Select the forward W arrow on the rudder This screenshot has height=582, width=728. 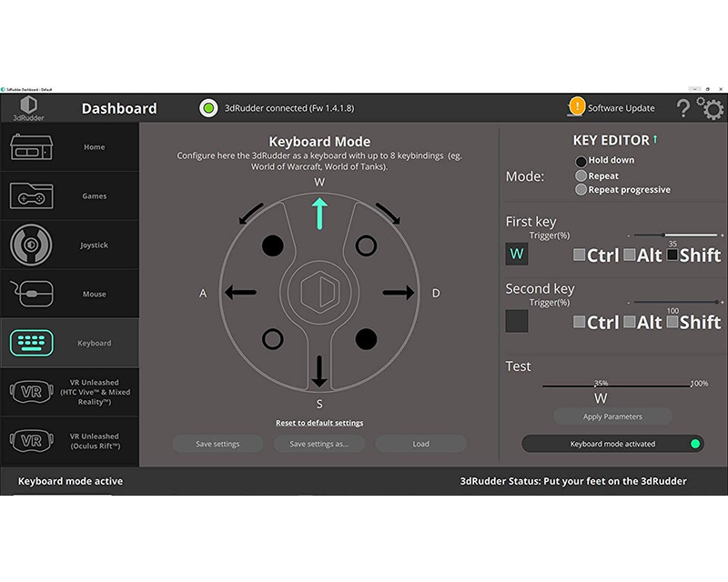click(x=319, y=214)
